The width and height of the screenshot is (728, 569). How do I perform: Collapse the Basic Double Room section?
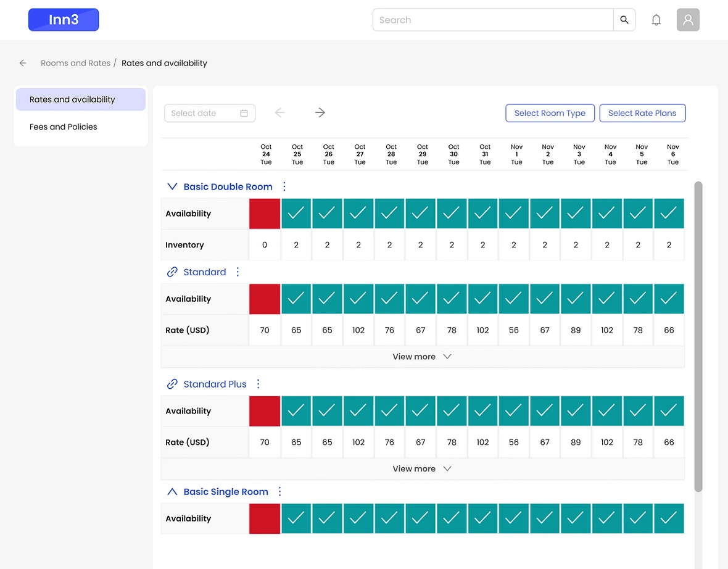coord(172,186)
